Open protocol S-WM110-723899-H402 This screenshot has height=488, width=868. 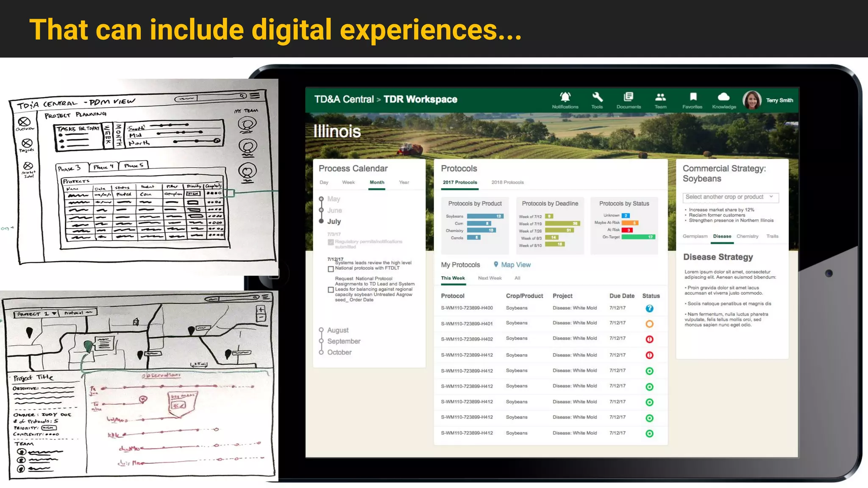pyautogui.click(x=467, y=339)
